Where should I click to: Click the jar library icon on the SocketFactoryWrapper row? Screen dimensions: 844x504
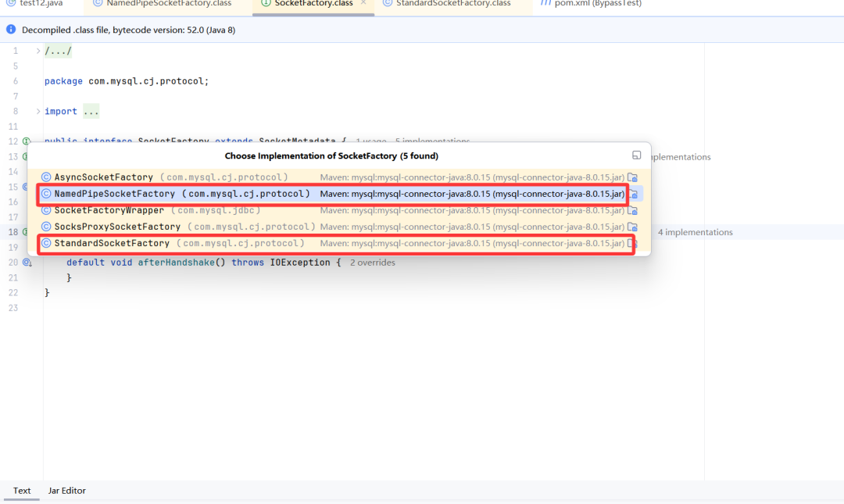point(633,210)
